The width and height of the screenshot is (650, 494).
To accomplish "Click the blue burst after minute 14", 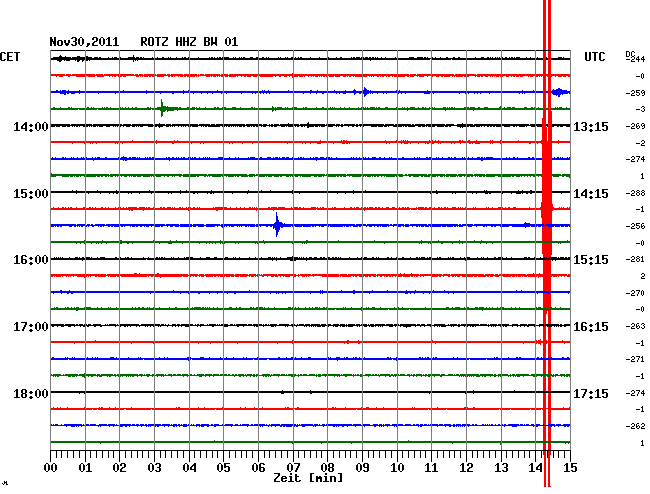I will point(560,92).
